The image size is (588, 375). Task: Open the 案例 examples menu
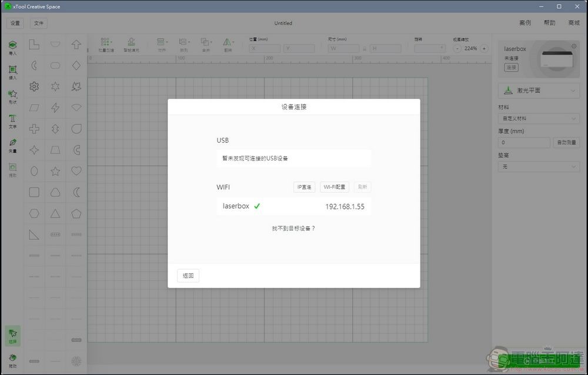tap(525, 23)
